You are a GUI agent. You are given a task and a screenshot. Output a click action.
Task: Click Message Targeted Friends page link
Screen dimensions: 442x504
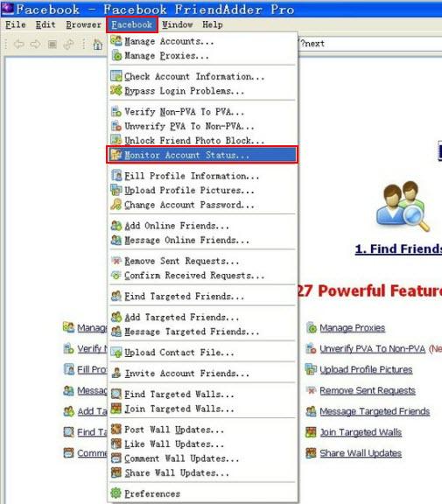click(x=375, y=411)
